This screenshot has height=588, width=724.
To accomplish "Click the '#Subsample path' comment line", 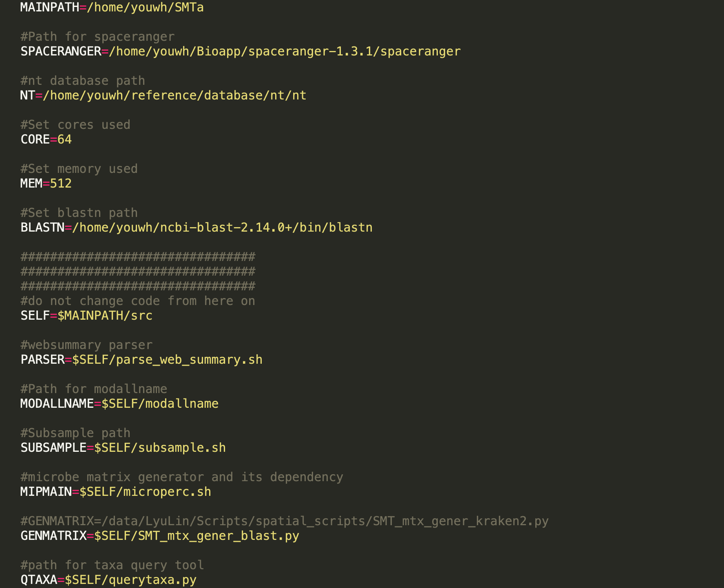I will pos(75,433).
